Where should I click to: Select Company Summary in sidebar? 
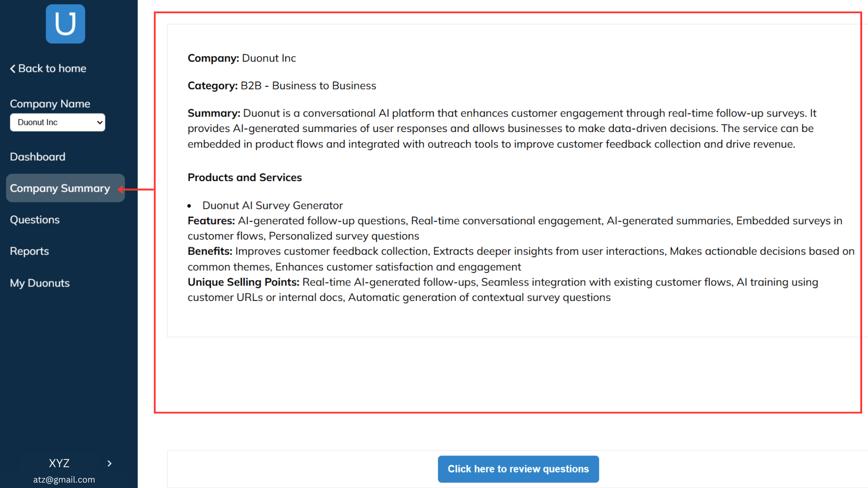pos(60,188)
